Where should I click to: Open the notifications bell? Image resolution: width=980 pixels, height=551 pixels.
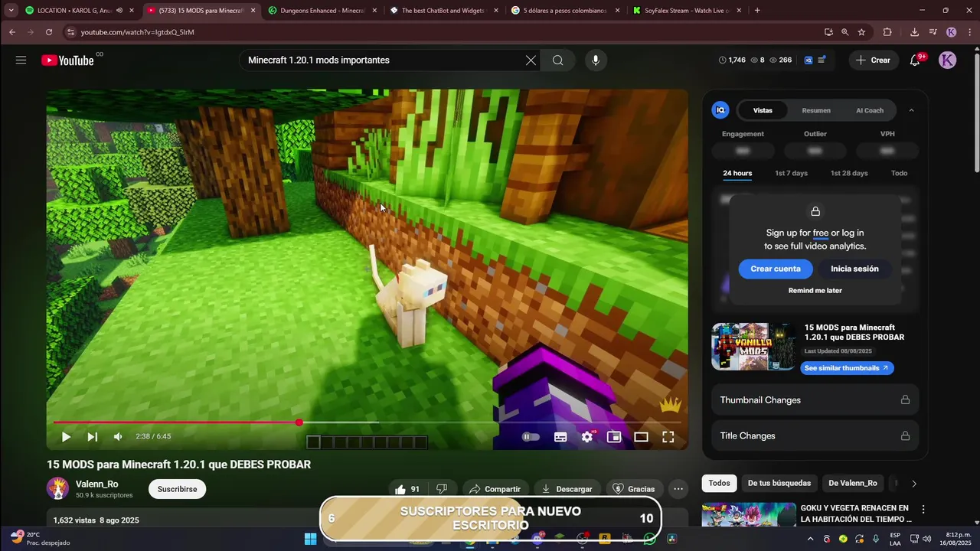click(x=915, y=60)
